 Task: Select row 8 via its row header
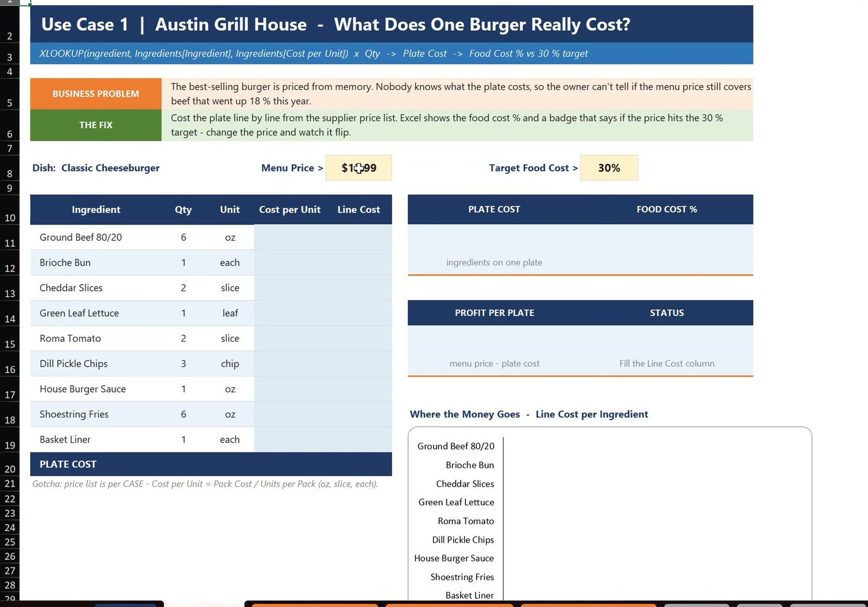point(10,168)
